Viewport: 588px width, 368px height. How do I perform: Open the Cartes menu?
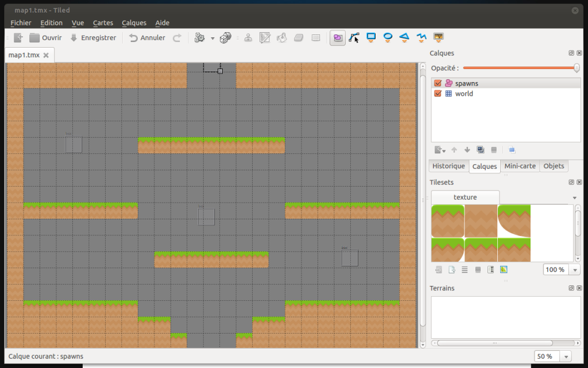(x=103, y=23)
